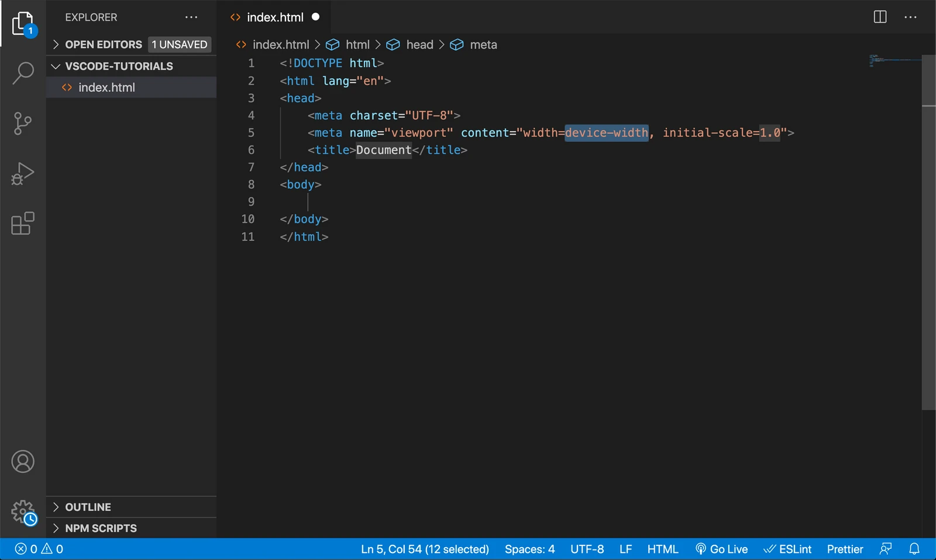The width and height of the screenshot is (936, 560).
Task: Expand the Open Editors section
Action: click(103, 44)
